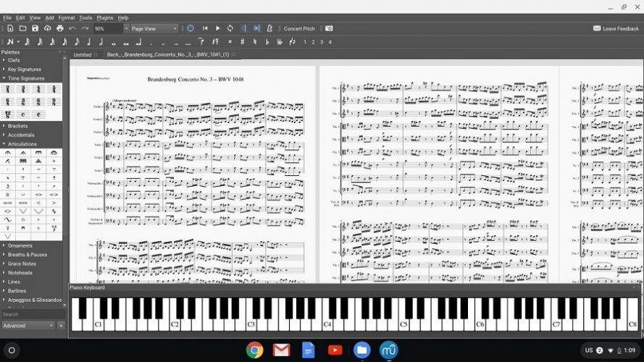644x362 pixels.
Task: Open the Plugins menu
Action: pyautogui.click(x=104, y=17)
